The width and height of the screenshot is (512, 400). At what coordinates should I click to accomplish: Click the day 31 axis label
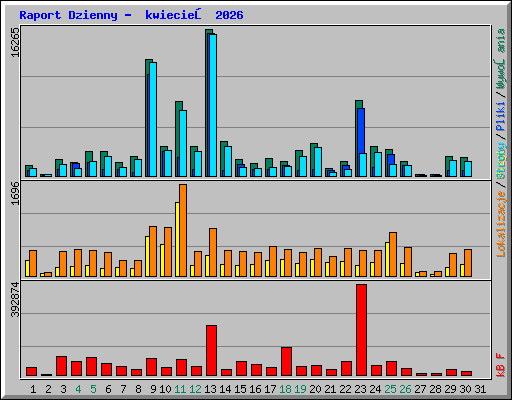(x=480, y=389)
